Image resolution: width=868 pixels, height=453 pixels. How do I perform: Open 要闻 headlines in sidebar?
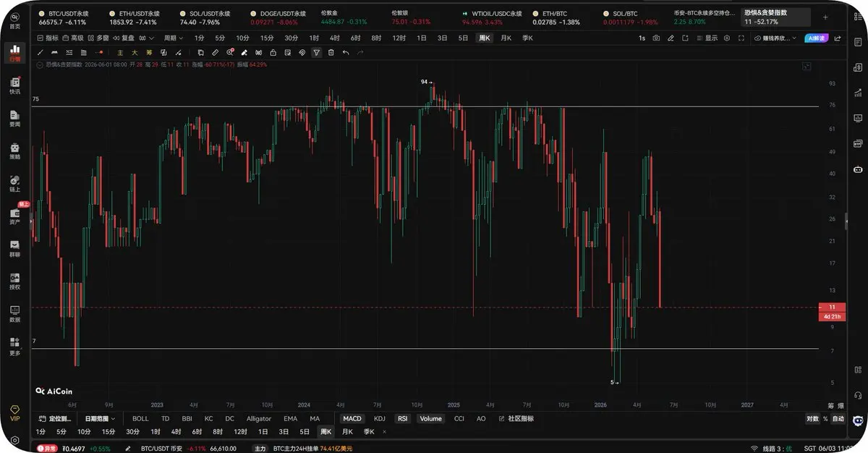[15, 119]
